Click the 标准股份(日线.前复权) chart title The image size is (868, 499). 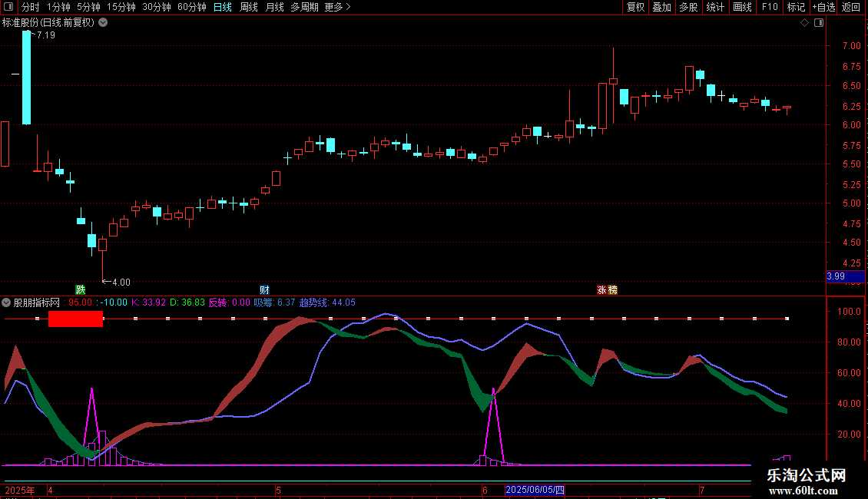click(48, 23)
